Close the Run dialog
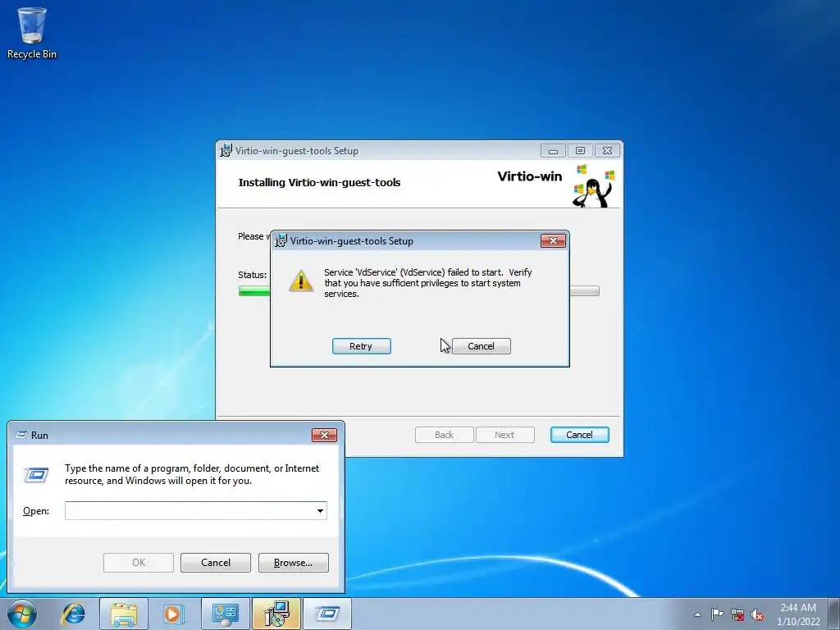The width and height of the screenshot is (840, 630). pyautogui.click(x=324, y=435)
